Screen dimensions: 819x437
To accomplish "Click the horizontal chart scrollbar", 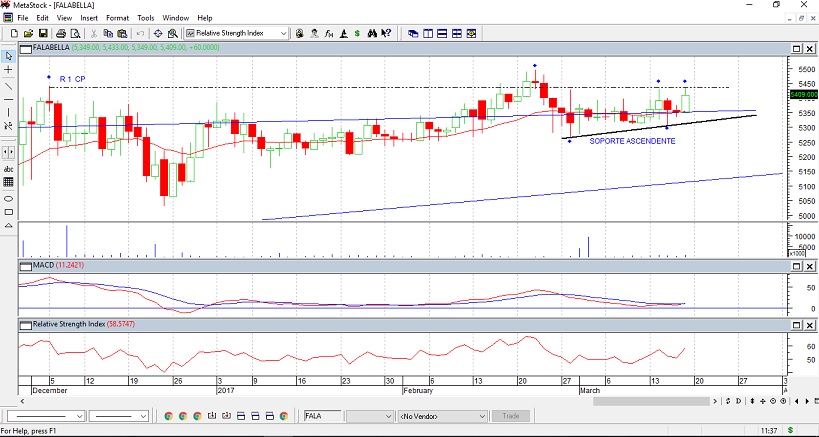I will 650,401.
